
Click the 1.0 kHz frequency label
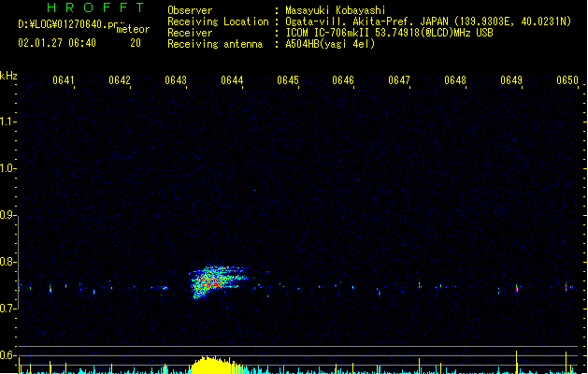(x=7, y=168)
